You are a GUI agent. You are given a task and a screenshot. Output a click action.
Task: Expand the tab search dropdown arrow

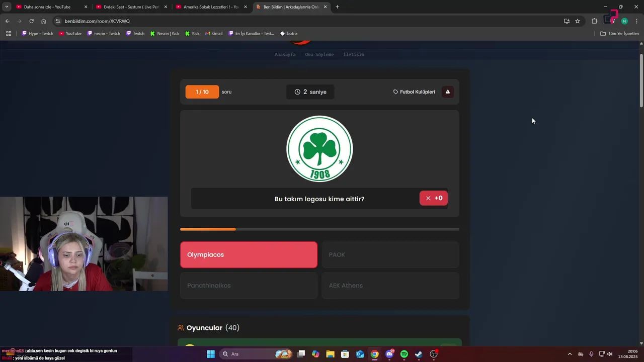[x=7, y=7]
